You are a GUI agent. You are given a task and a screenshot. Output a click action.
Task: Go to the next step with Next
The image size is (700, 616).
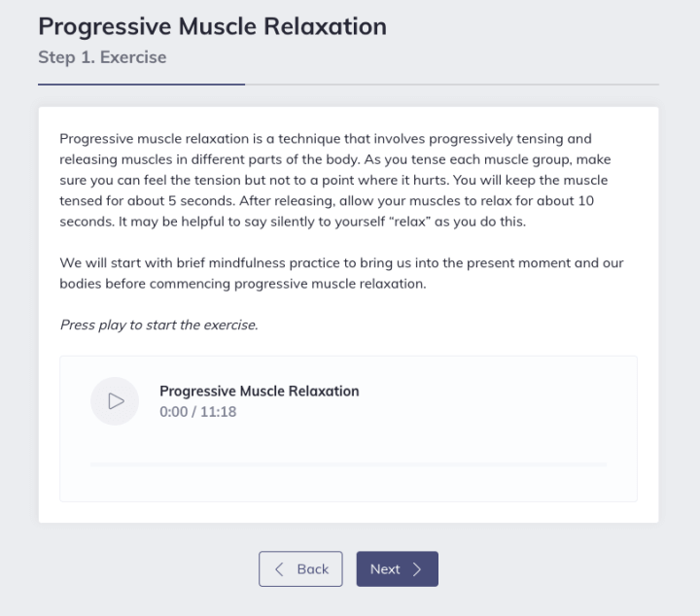click(x=397, y=569)
